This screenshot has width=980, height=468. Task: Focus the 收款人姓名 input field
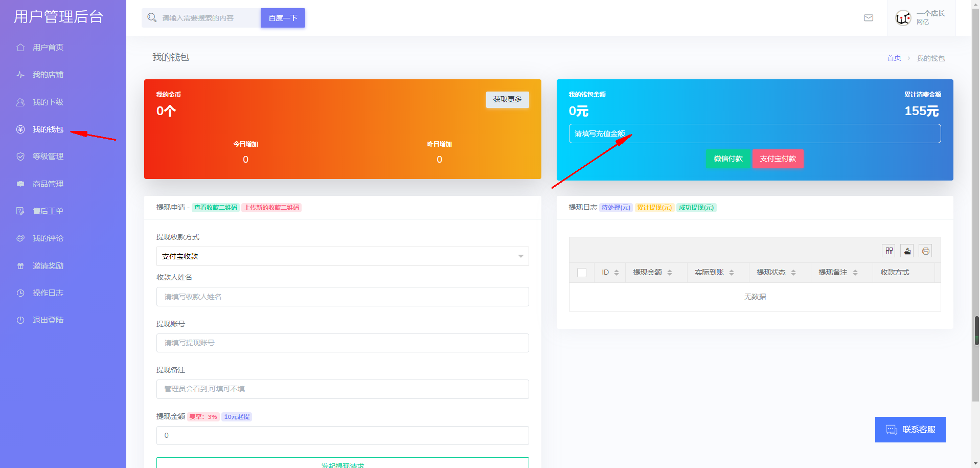pyautogui.click(x=343, y=297)
